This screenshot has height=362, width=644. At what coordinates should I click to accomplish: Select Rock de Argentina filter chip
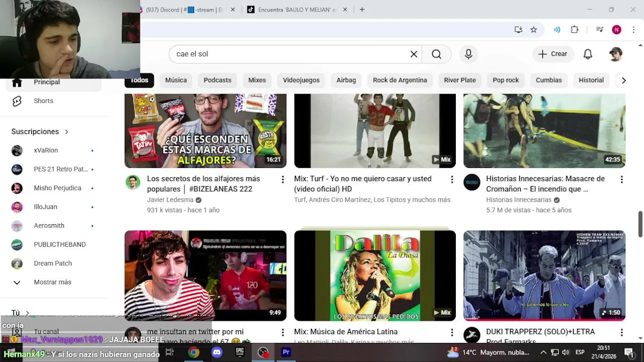400,80
